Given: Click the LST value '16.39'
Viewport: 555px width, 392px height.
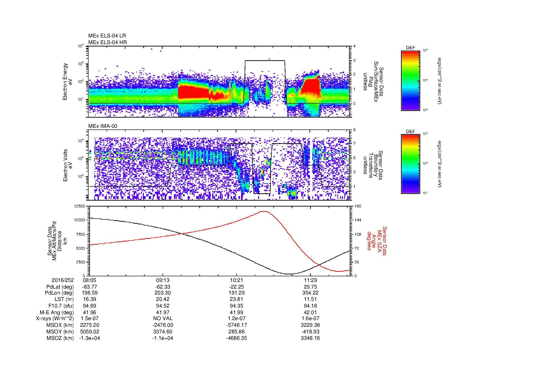Looking at the screenshot, I should coord(89,300).
